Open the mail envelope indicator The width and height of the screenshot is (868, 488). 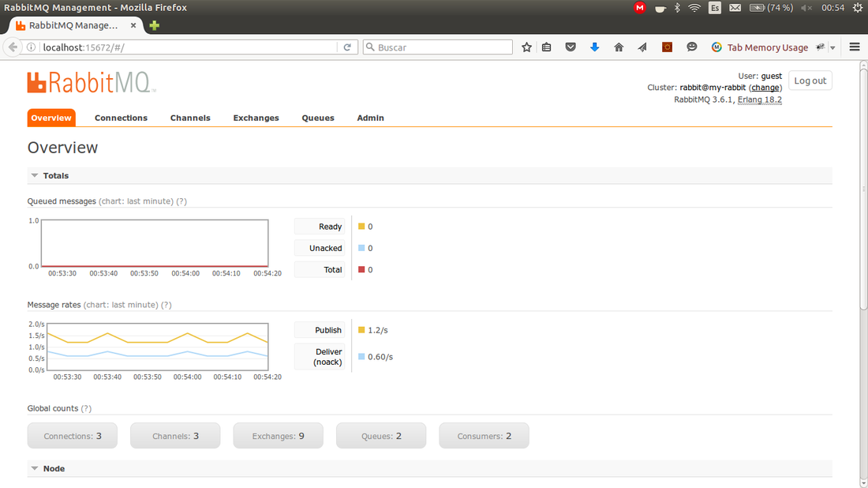tap(735, 8)
